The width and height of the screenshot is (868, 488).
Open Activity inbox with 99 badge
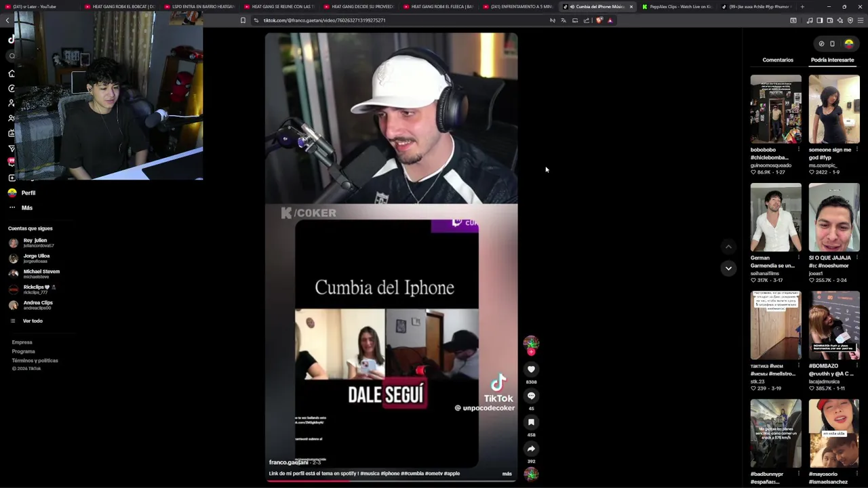pyautogui.click(x=12, y=162)
